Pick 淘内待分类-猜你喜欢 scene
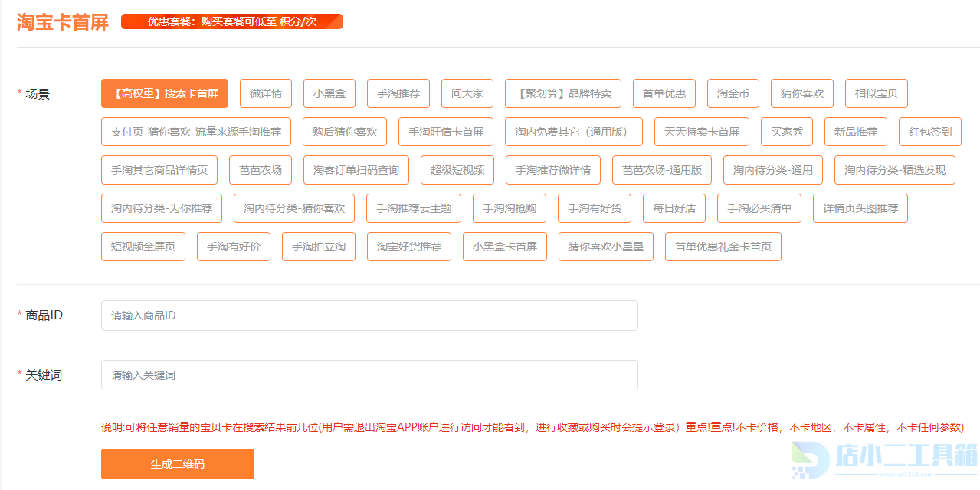This screenshot has width=980, height=490. [294, 208]
